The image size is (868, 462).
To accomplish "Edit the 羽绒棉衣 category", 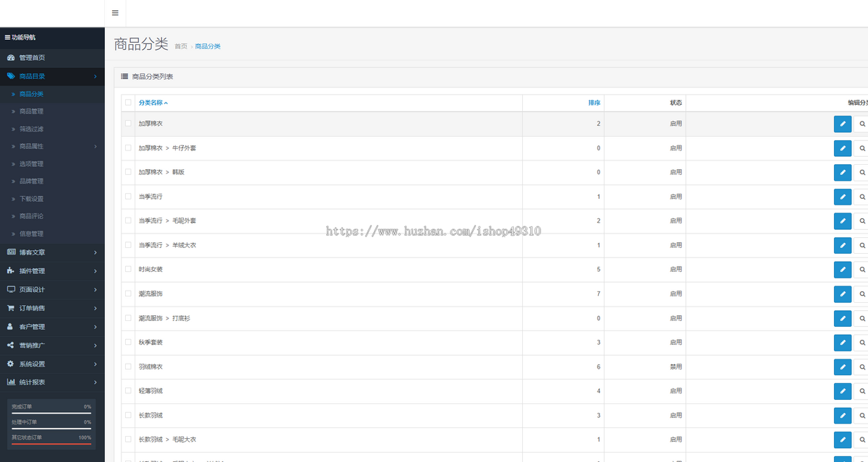I will click(842, 367).
